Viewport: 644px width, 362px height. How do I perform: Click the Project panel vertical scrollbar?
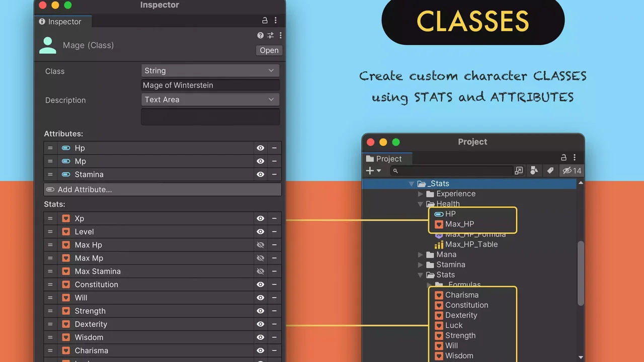pyautogui.click(x=581, y=273)
